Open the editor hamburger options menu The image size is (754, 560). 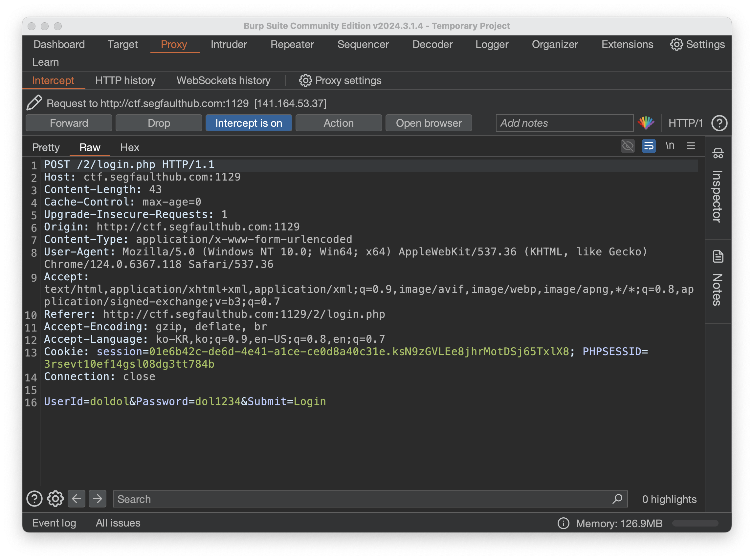click(691, 146)
